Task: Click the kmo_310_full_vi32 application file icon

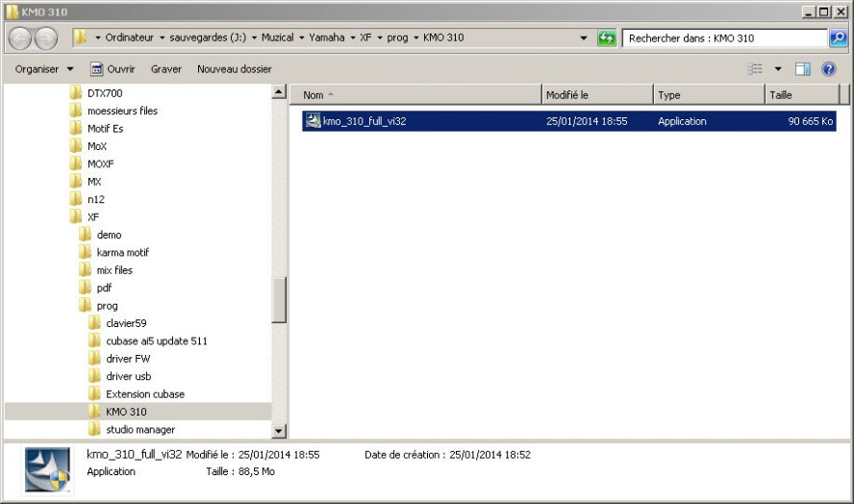Action: click(x=313, y=121)
